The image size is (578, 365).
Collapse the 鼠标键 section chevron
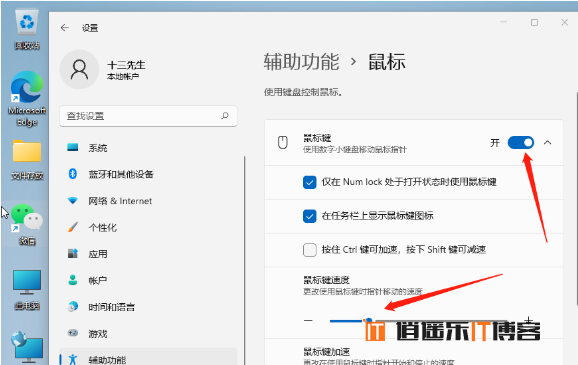547,143
